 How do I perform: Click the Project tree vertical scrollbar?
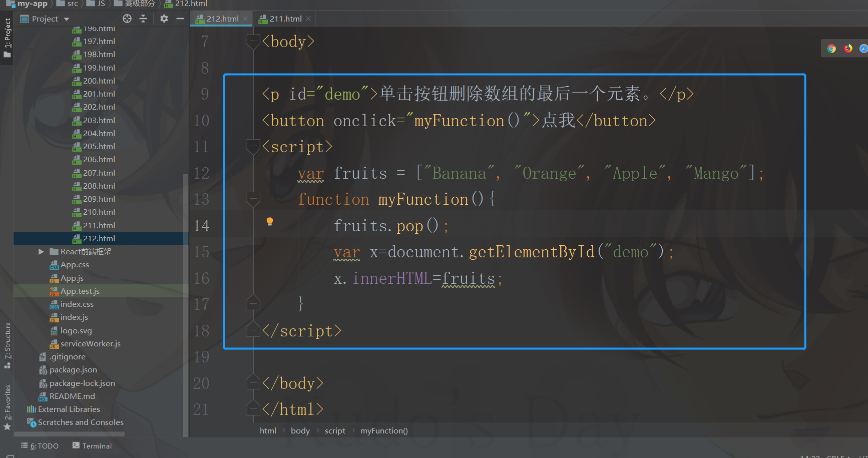[186, 304]
